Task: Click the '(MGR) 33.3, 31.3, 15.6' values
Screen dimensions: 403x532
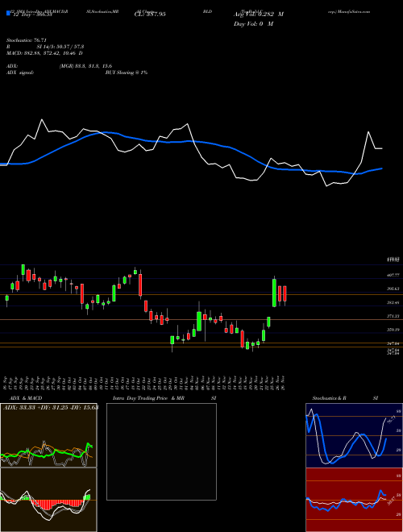Action: click(85, 66)
